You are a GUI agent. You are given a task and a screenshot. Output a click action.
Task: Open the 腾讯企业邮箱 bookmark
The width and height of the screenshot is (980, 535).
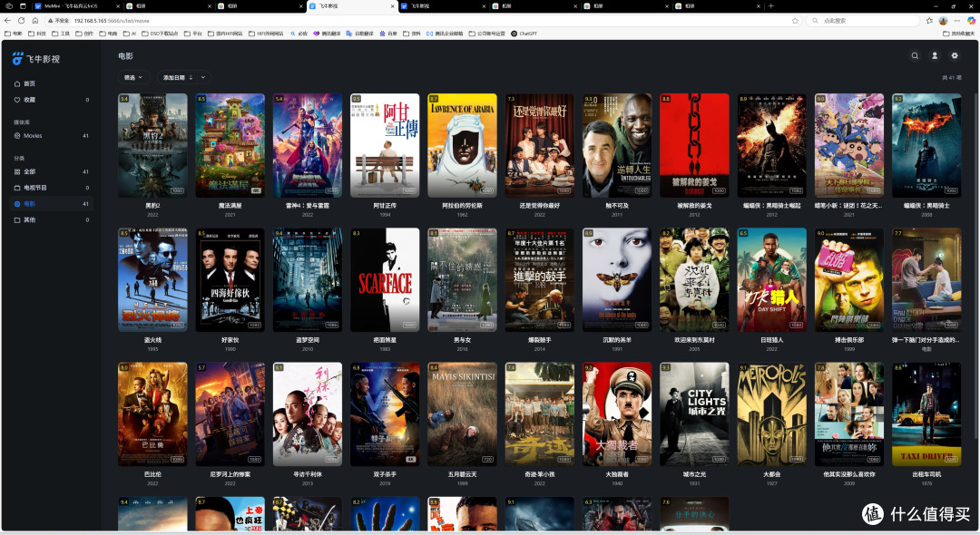(x=445, y=34)
